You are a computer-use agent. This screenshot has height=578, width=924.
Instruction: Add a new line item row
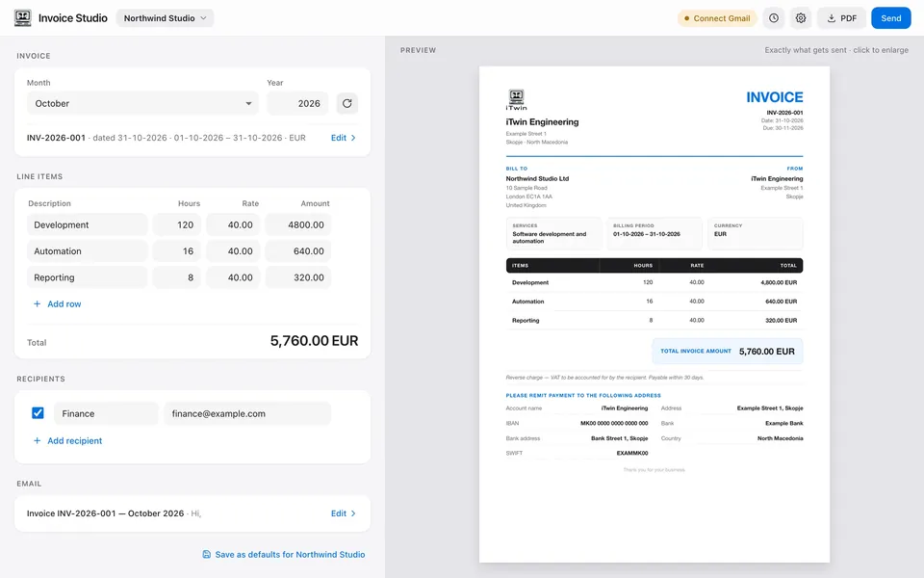[57, 303]
